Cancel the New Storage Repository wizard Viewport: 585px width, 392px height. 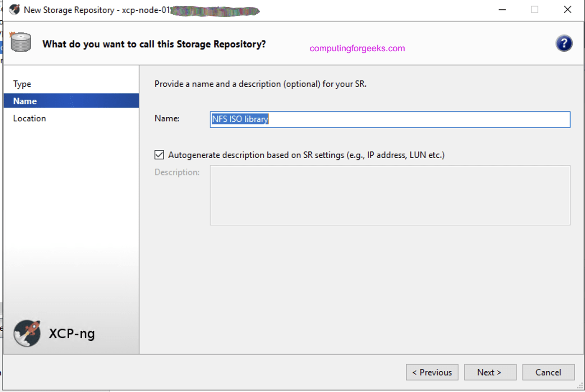(548, 372)
